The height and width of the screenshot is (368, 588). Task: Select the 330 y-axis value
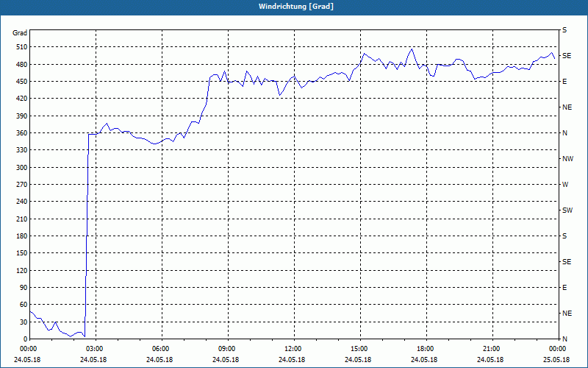click(22, 150)
